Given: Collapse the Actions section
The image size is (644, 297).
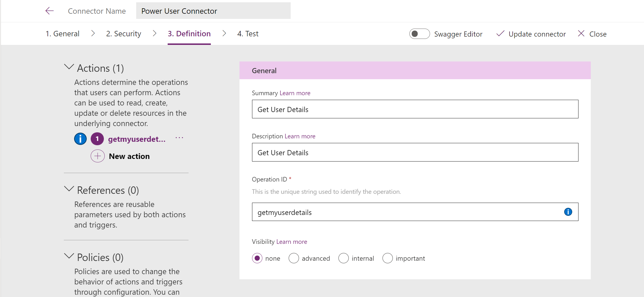Looking at the screenshot, I should point(69,67).
